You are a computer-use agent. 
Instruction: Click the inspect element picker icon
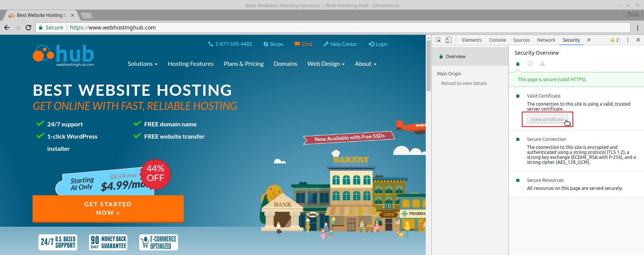coord(438,40)
